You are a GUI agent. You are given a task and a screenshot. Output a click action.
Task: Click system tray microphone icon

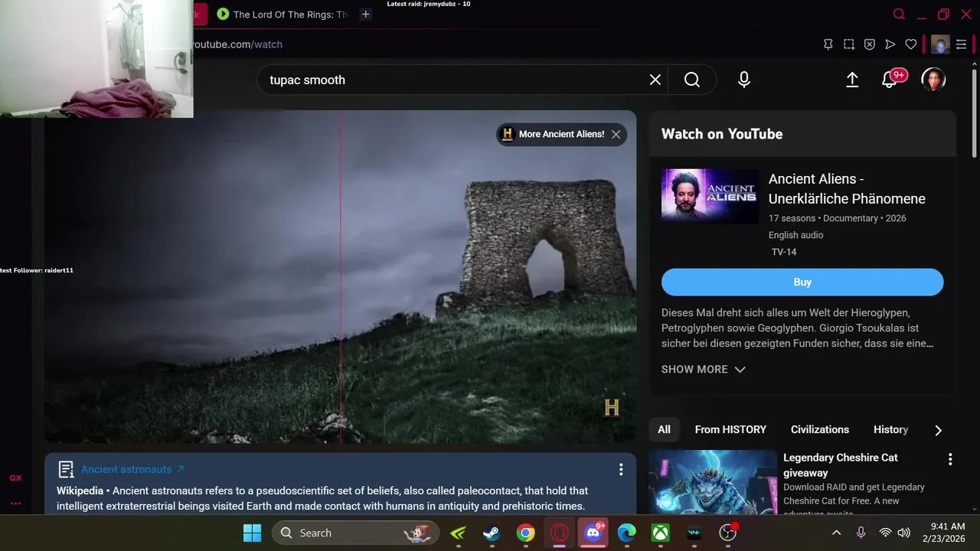(x=861, y=533)
